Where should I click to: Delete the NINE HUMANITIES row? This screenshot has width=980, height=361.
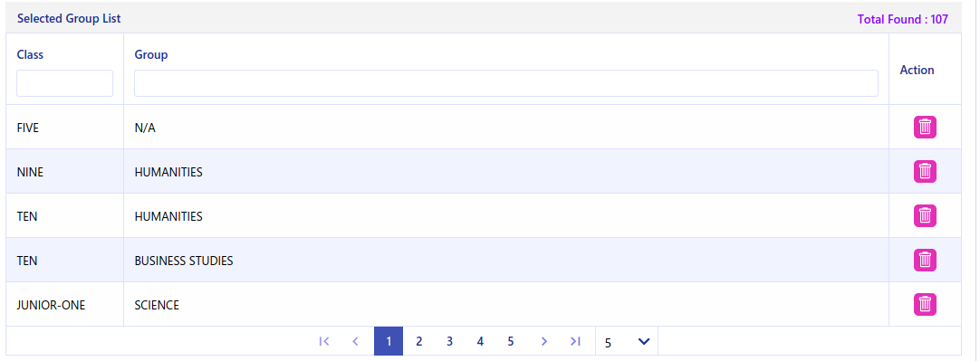[x=925, y=171]
